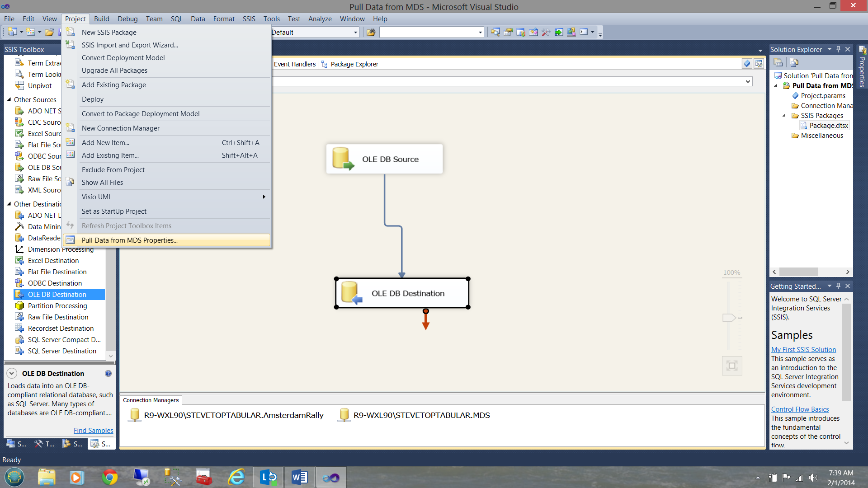868x488 pixels.
Task: Click the OLE DB Destination toolbox item
Action: coord(57,294)
